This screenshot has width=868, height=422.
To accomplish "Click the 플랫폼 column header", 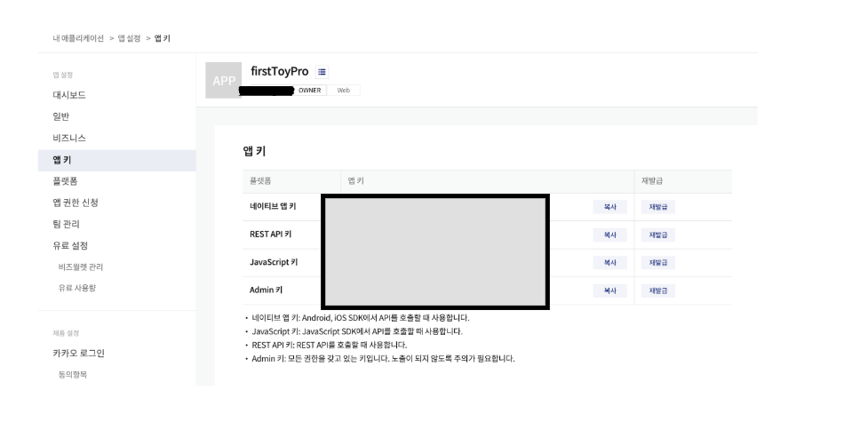I will (260, 181).
